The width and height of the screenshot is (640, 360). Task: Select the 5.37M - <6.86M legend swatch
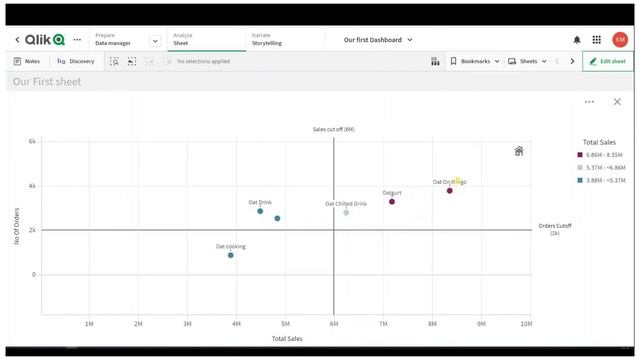click(x=580, y=167)
